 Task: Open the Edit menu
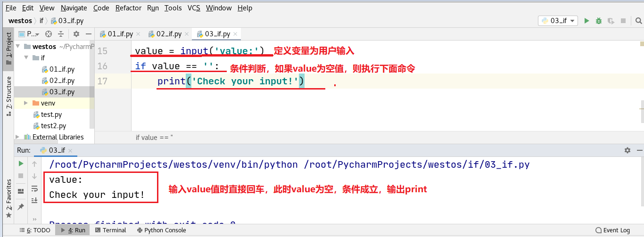(28, 8)
